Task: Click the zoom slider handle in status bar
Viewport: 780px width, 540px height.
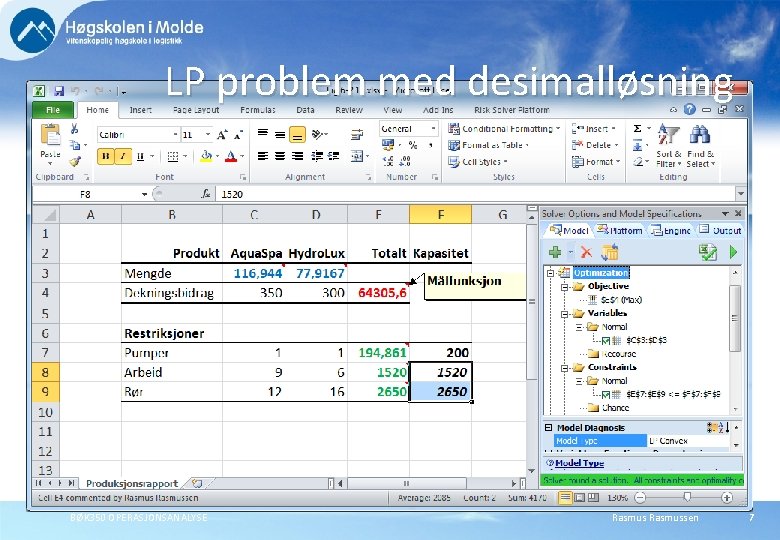Action: (687, 497)
